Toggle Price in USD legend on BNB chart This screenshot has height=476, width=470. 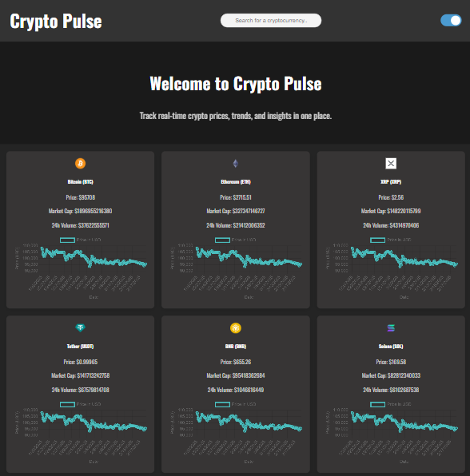coord(236,404)
